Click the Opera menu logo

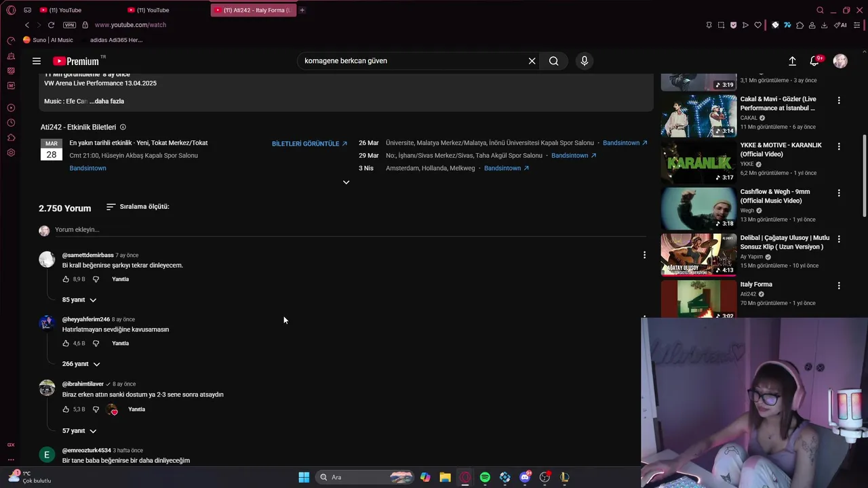pyautogui.click(x=11, y=10)
